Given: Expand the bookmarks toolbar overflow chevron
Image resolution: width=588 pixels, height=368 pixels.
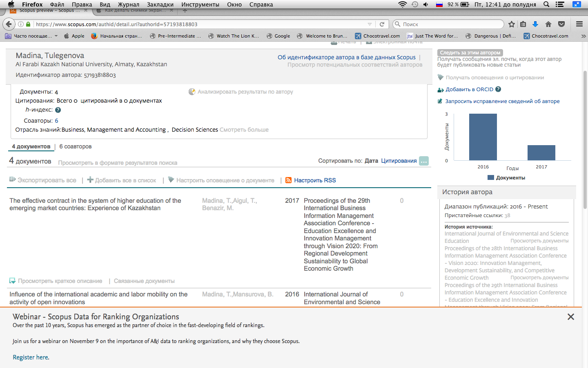Looking at the screenshot, I should click(583, 36).
